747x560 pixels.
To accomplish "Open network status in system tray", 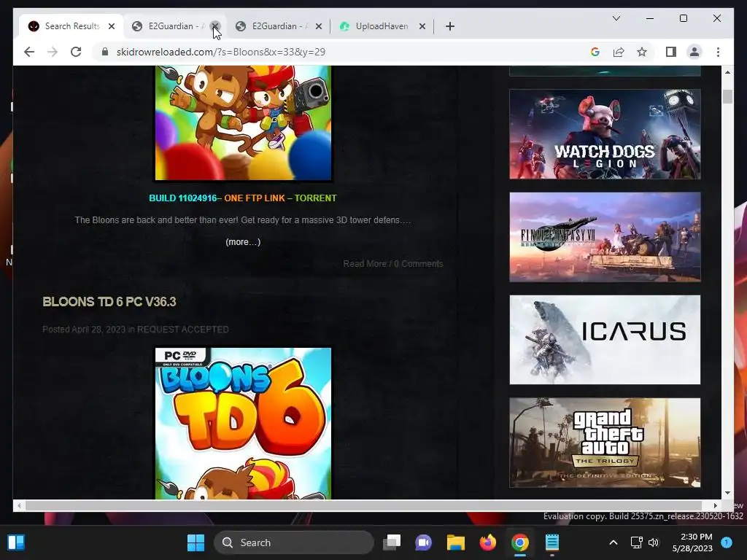I will click(636, 542).
